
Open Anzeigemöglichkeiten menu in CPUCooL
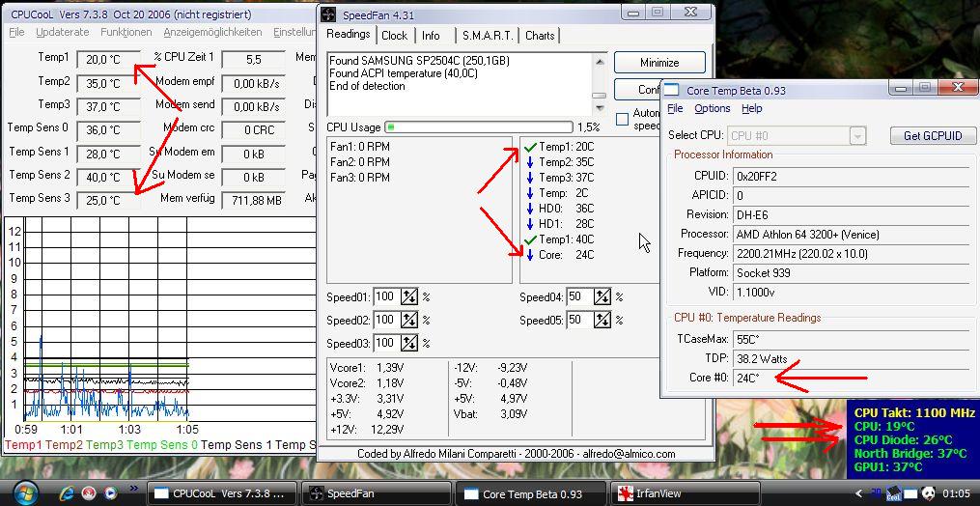pyautogui.click(x=213, y=32)
